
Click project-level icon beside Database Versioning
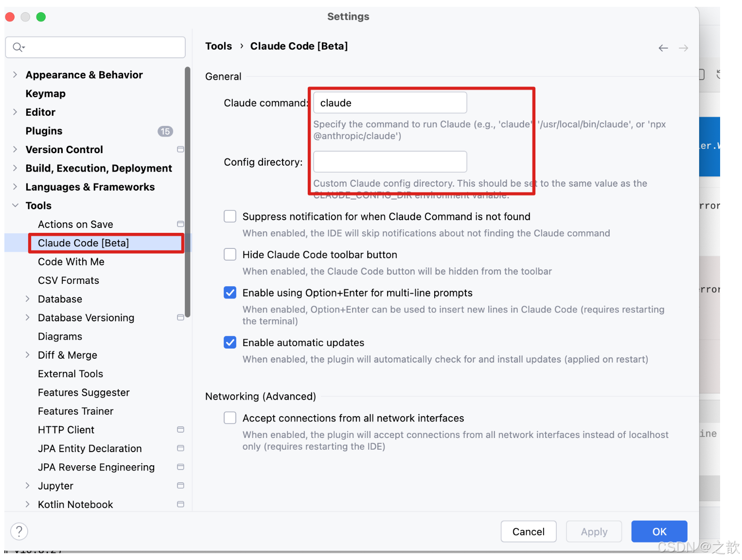tap(180, 317)
